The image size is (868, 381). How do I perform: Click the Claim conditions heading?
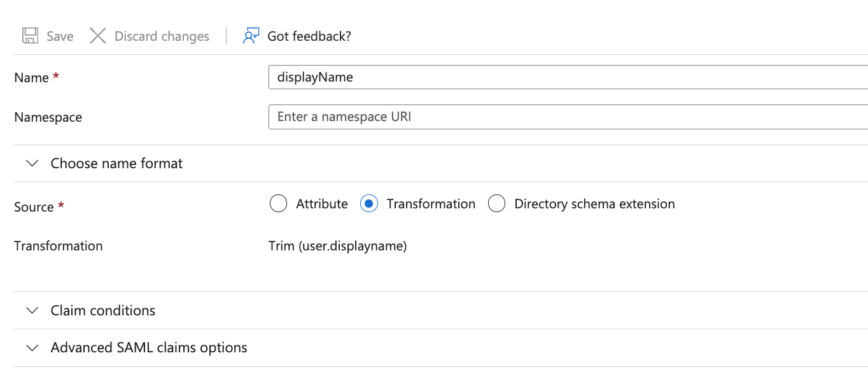tap(103, 311)
